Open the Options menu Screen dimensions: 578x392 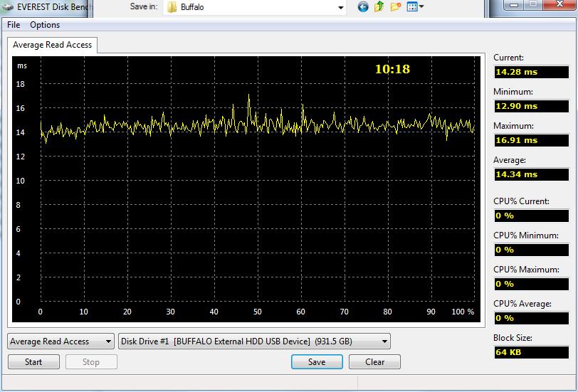45,25
